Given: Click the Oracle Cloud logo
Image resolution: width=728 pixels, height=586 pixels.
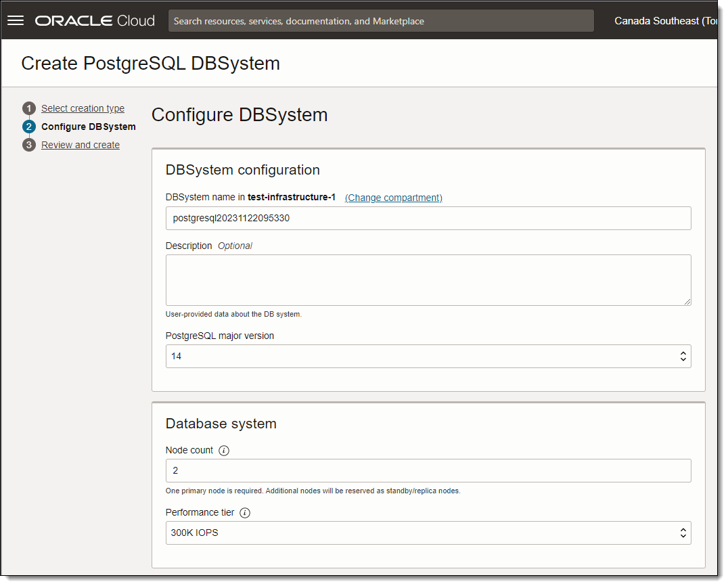Looking at the screenshot, I should (95, 21).
